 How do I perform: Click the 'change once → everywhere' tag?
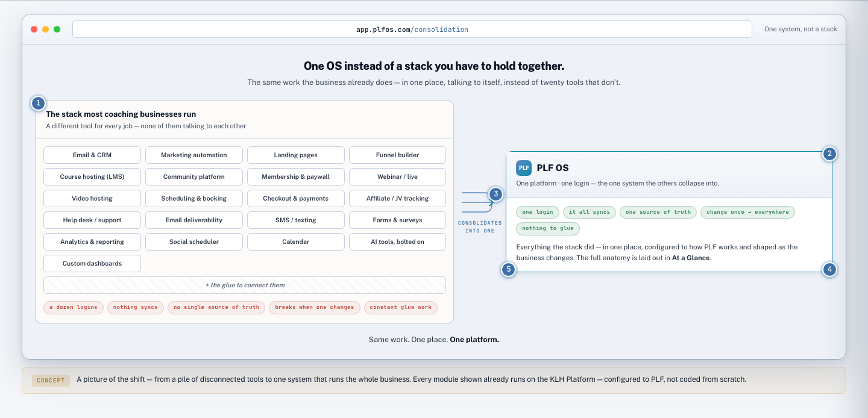pos(747,212)
